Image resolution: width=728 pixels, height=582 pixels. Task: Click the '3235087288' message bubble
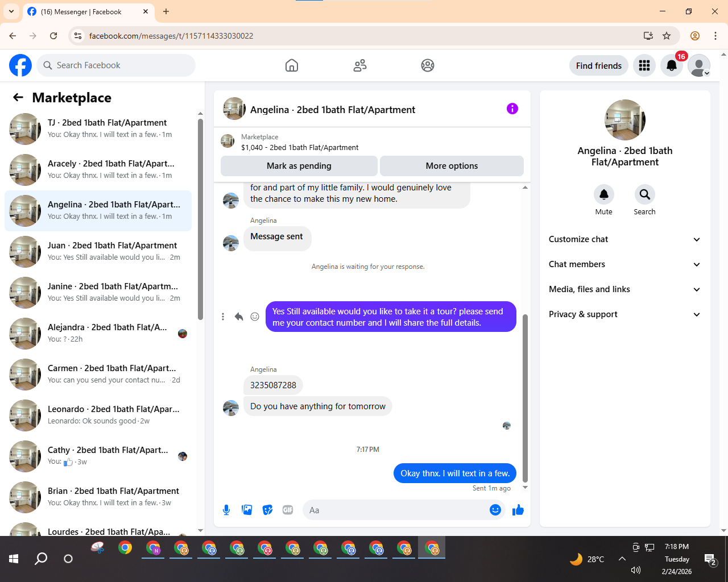pyautogui.click(x=273, y=385)
